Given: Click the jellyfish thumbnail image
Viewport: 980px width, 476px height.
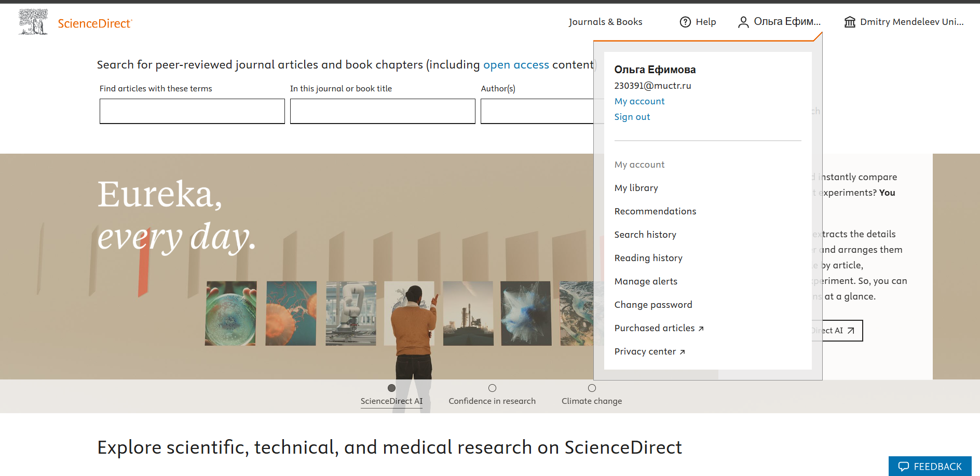Looking at the screenshot, I should point(291,314).
